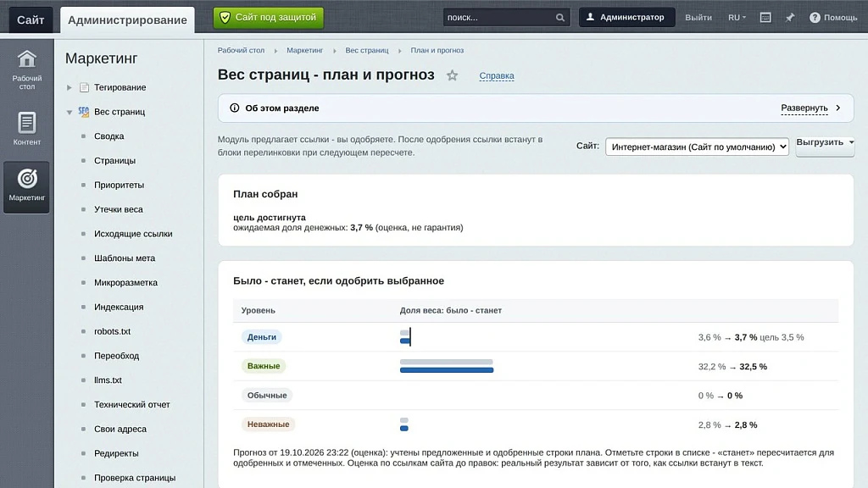868x488 pixels.
Task: Add page to favorites with star icon
Action: click(x=453, y=75)
